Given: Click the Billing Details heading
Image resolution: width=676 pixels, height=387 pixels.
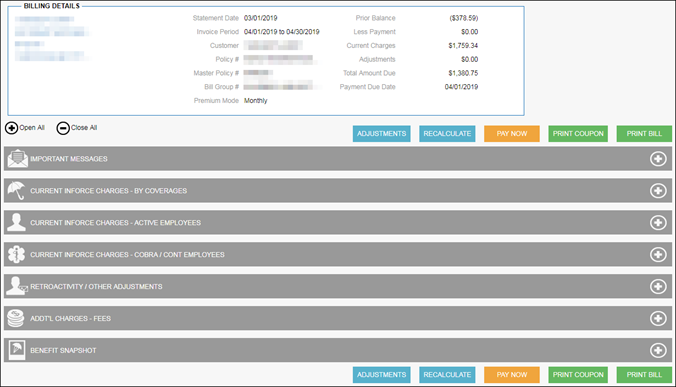Looking at the screenshot, I should [x=52, y=6].
